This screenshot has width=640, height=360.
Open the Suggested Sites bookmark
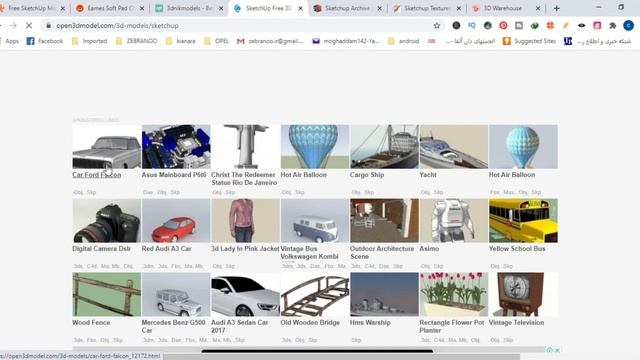pyautogui.click(x=529, y=41)
